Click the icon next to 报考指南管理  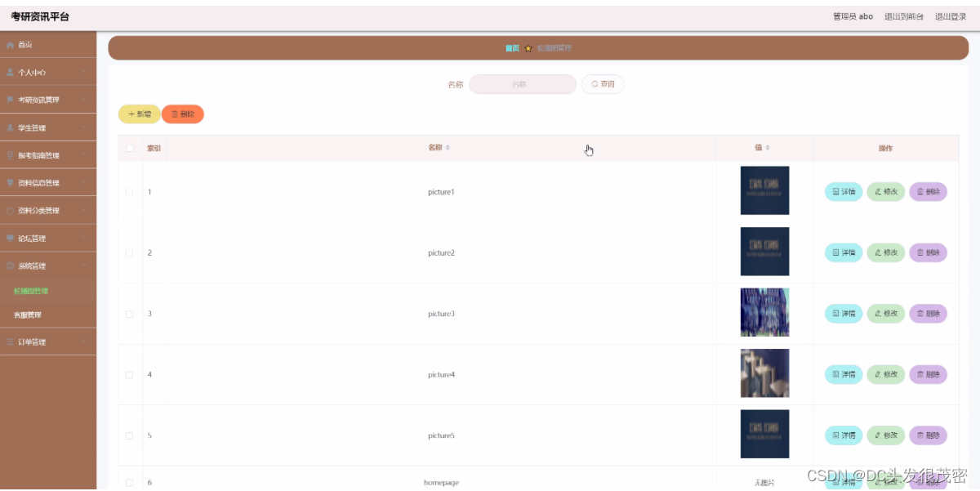[10, 155]
